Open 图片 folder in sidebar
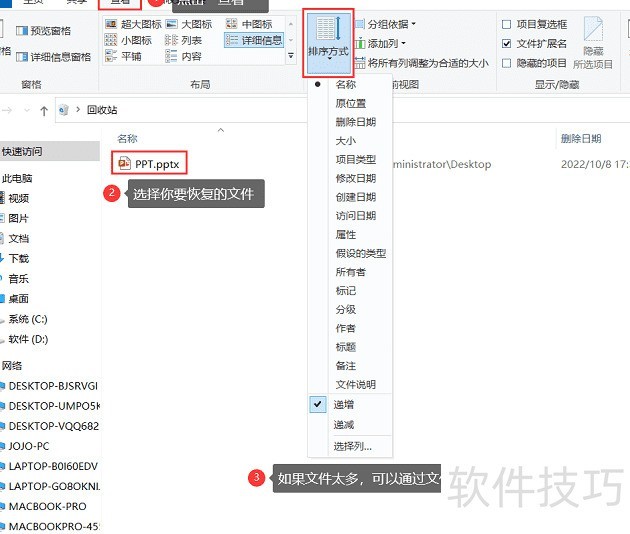630x534 pixels. point(18,218)
